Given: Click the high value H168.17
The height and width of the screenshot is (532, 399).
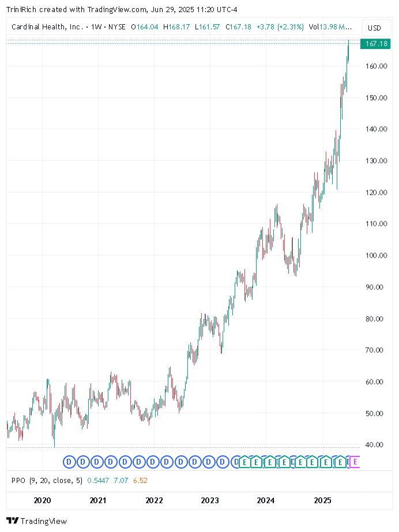Looking at the screenshot, I should click(176, 27).
